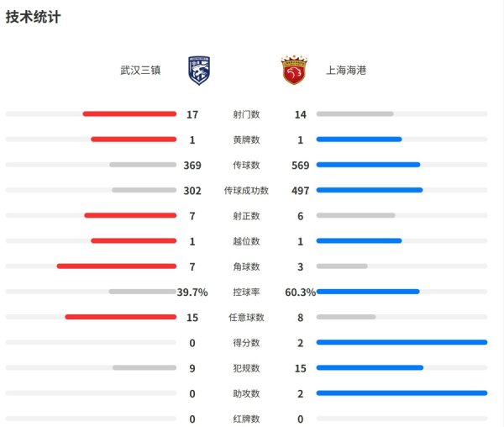
Task: Click the red 任意球数 free kicks bar
Action: [x=120, y=317]
